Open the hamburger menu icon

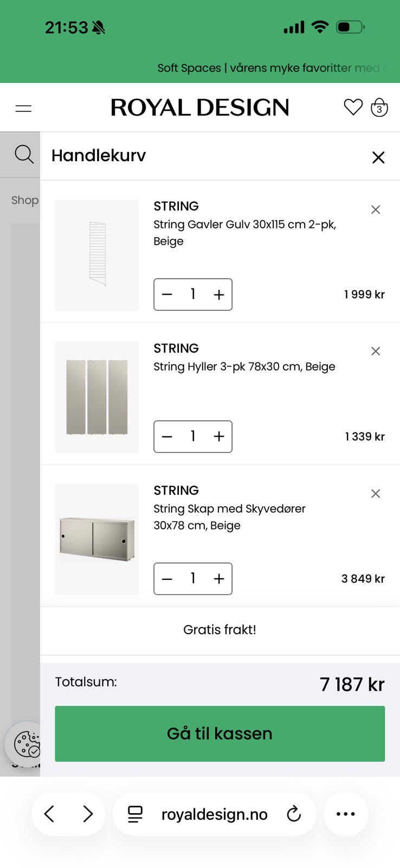tap(23, 108)
